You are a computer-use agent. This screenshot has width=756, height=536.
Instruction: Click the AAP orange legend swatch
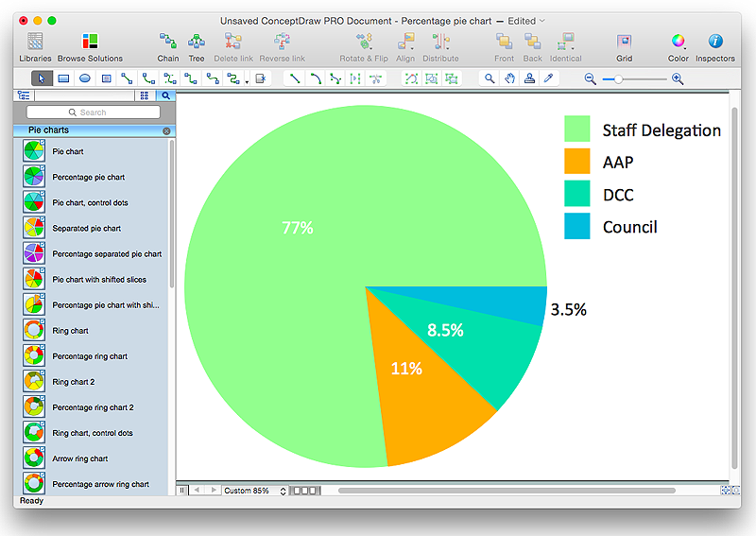coord(576,161)
